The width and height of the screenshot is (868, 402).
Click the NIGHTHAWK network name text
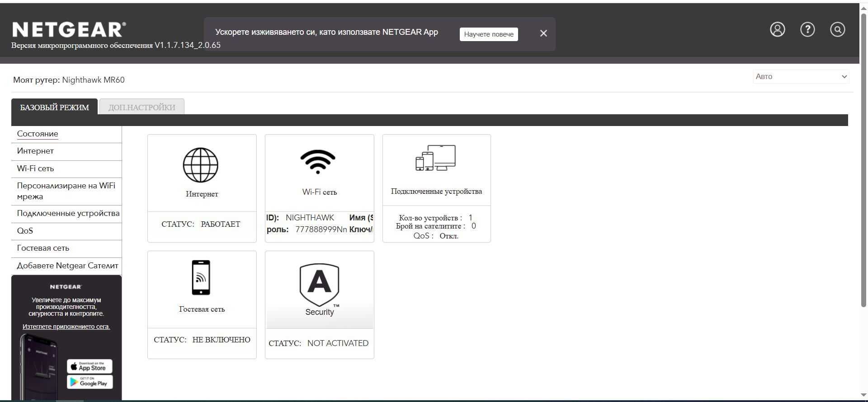tap(310, 218)
